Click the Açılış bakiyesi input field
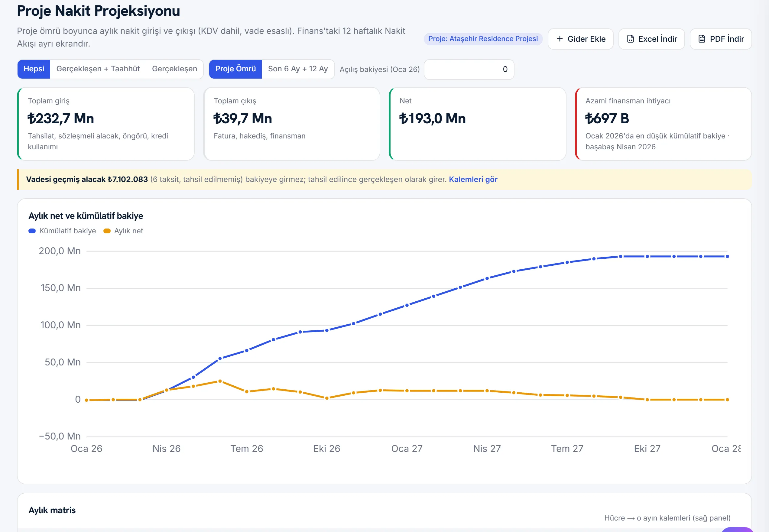Screen dimensions: 769x532 469,69
